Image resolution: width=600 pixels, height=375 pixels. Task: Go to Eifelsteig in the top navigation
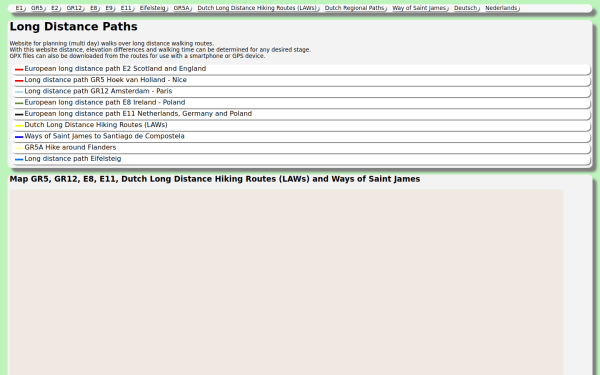(x=153, y=8)
